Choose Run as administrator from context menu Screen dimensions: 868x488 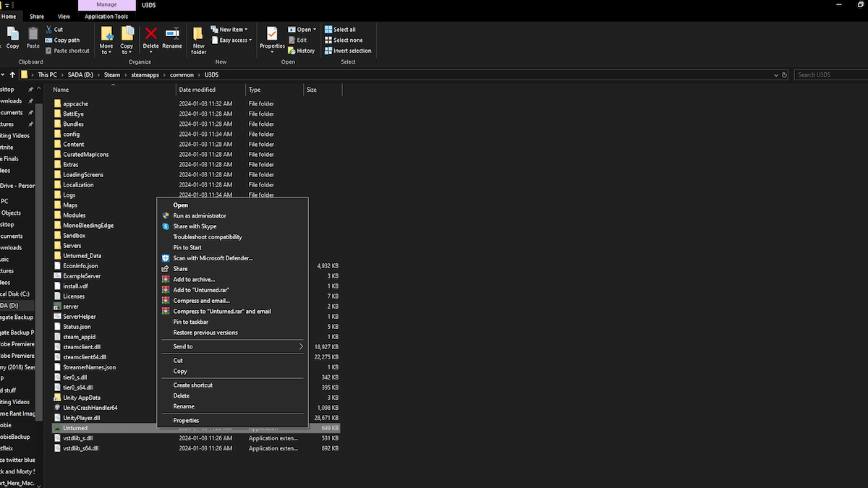tap(199, 215)
